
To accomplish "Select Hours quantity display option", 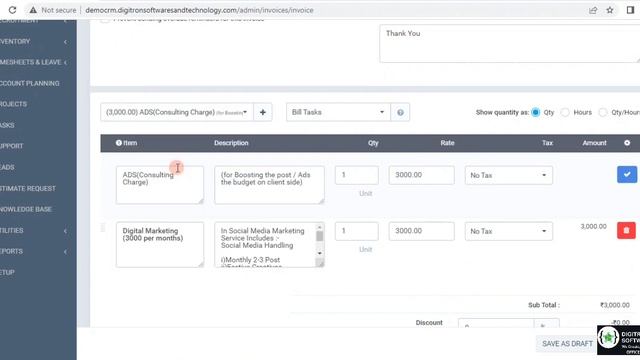I will pos(565,112).
